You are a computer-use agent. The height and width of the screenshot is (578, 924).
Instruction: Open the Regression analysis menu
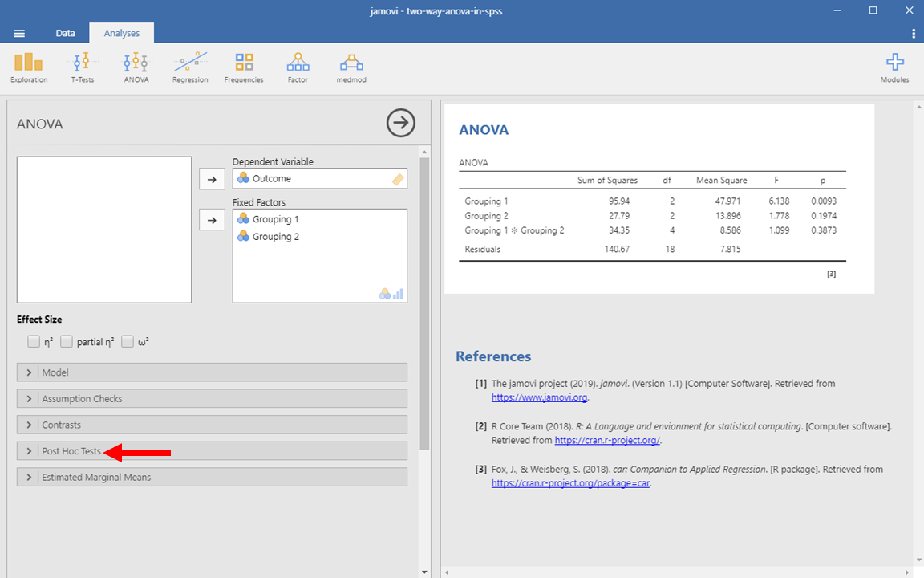pos(190,67)
